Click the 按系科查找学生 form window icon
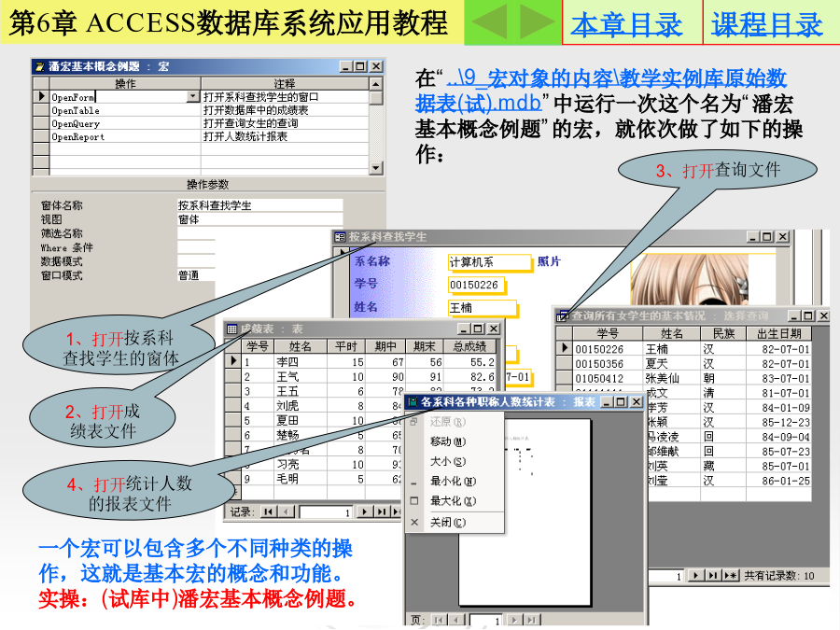 point(340,237)
